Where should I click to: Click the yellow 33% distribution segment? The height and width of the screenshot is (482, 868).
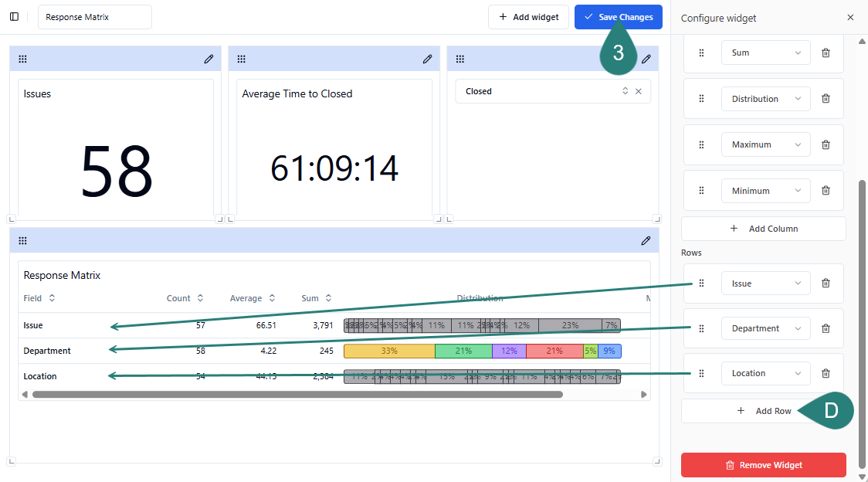389,351
